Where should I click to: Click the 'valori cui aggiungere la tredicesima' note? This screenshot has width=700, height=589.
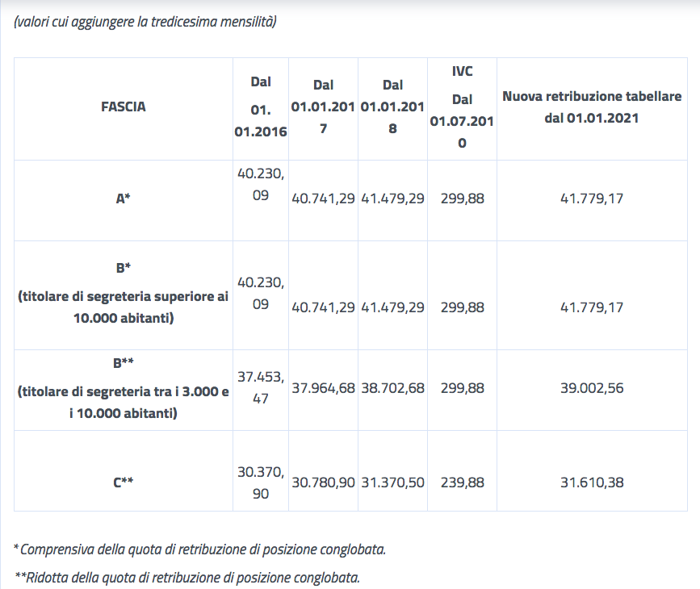145,22
